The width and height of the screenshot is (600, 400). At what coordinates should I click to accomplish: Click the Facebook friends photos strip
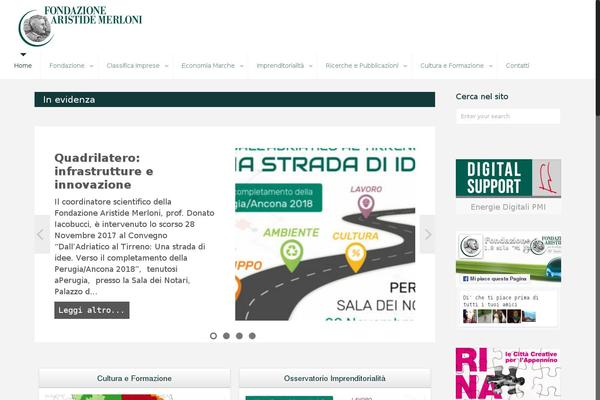pyautogui.click(x=499, y=316)
